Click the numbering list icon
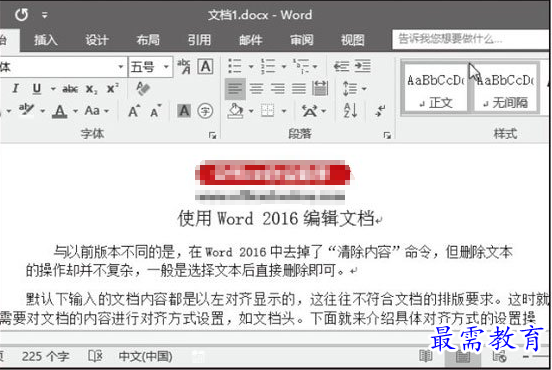 click(268, 66)
